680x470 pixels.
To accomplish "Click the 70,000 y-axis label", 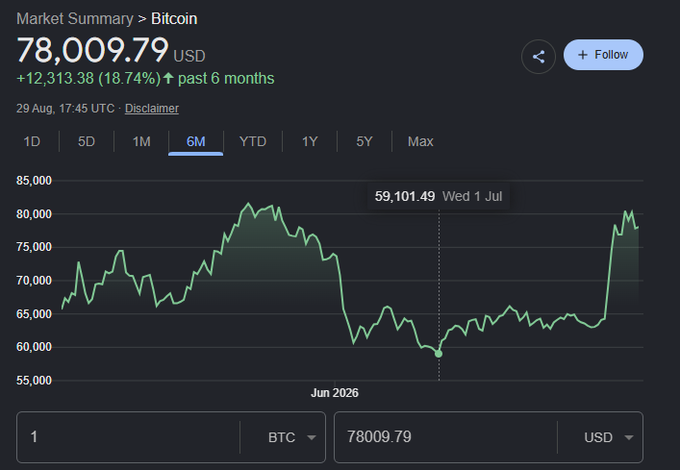I will 34,281.
